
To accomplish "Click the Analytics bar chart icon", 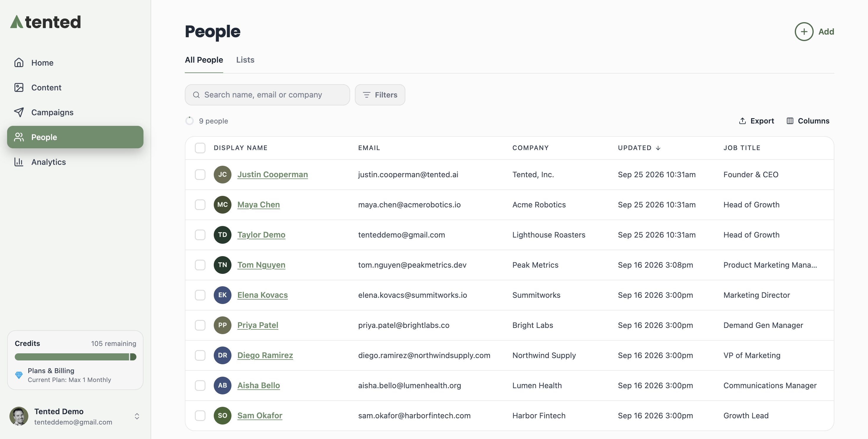I will point(19,162).
